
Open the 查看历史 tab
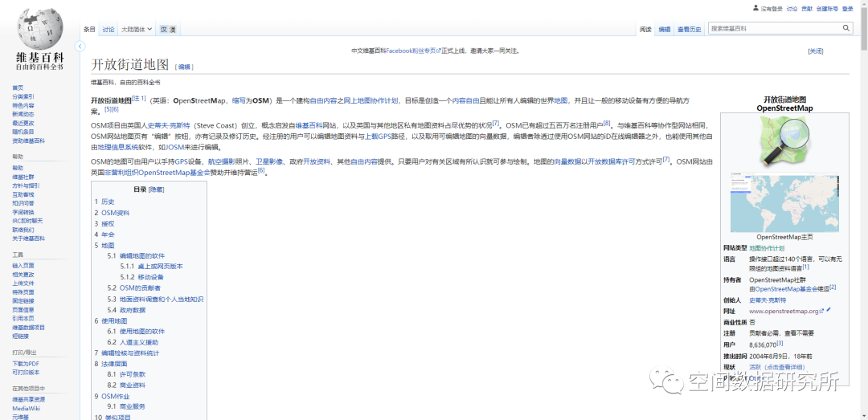(690, 30)
